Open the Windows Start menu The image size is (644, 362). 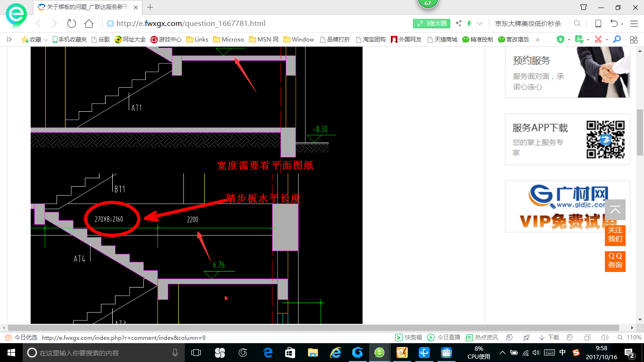coord(11,353)
